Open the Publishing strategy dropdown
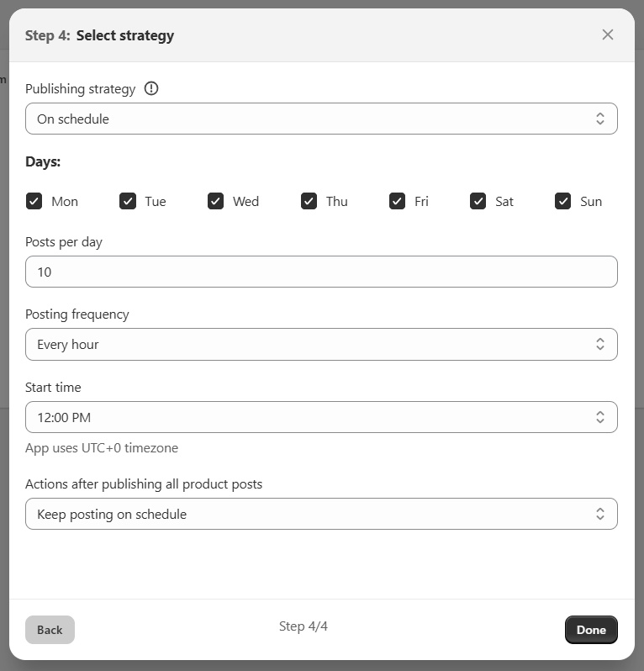The image size is (644, 671). (321, 119)
